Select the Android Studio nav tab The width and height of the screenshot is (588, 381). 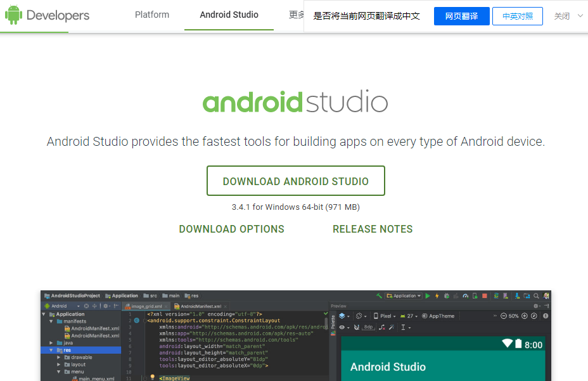229,15
